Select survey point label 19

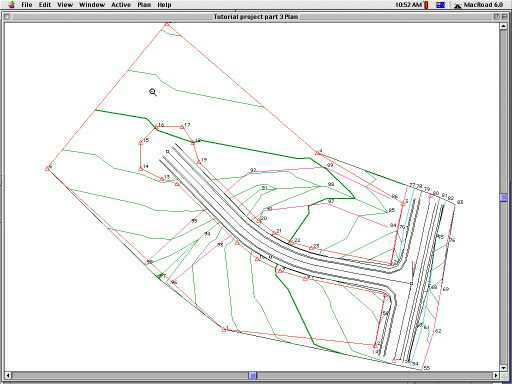pyautogui.click(x=204, y=160)
